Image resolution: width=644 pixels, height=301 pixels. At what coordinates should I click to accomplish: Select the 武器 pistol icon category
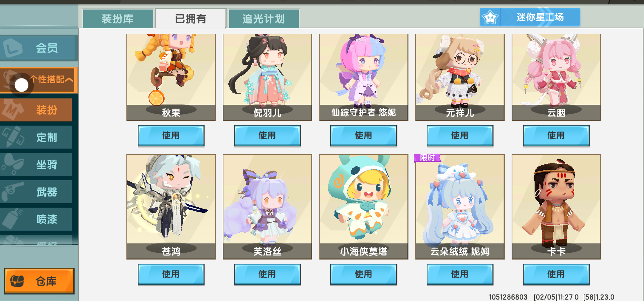(x=12, y=192)
